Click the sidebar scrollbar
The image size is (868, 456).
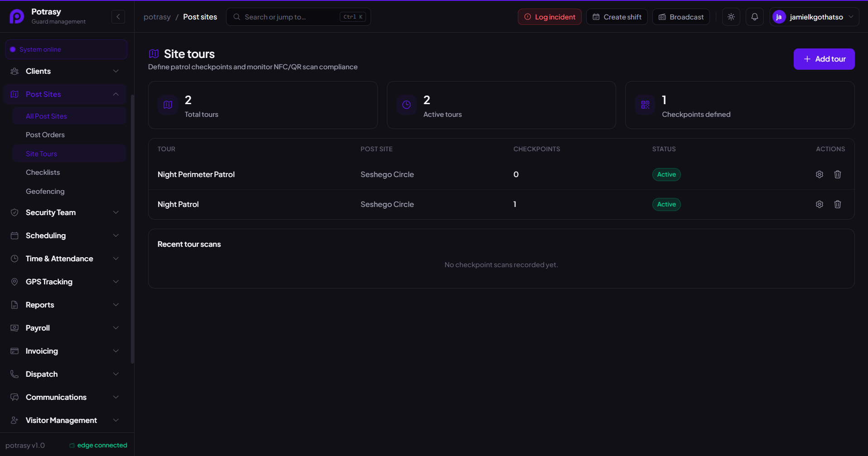(132, 229)
